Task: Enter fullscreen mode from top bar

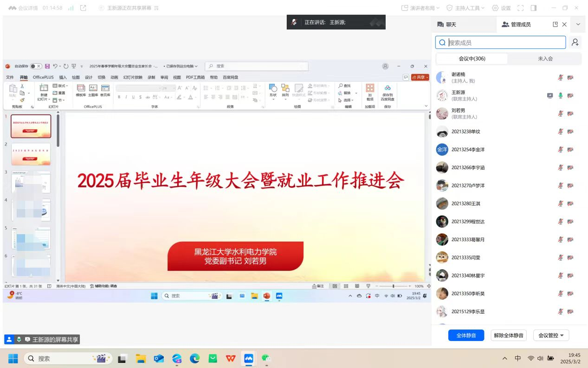Action: (520, 8)
